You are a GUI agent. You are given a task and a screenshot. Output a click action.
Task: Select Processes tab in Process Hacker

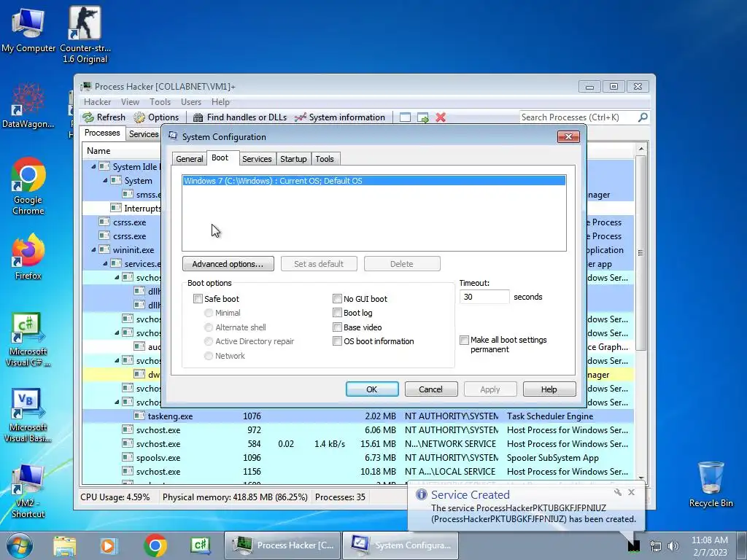[102, 133]
